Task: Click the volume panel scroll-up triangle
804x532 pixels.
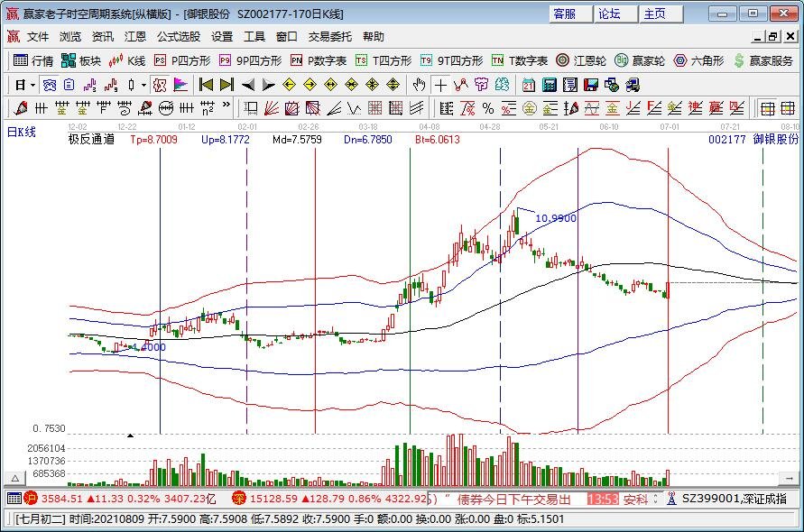Action: [x=15, y=477]
